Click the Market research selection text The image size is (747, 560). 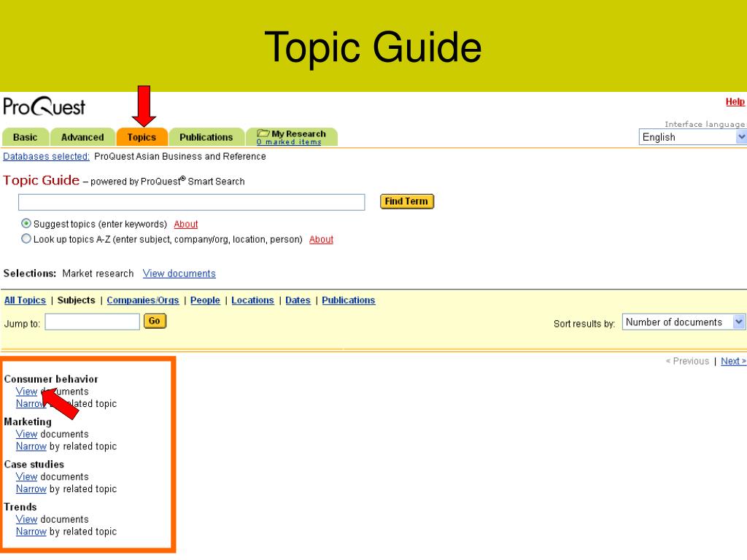point(98,273)
